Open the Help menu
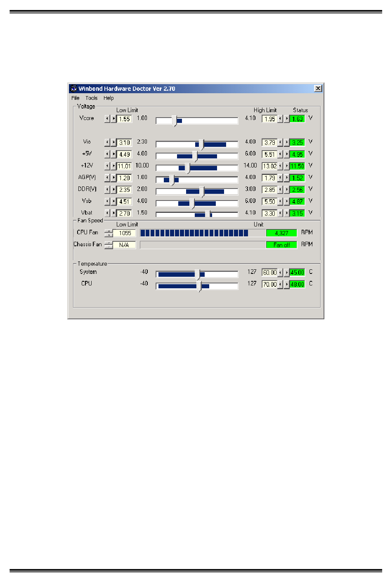 (x=109, y=98)
